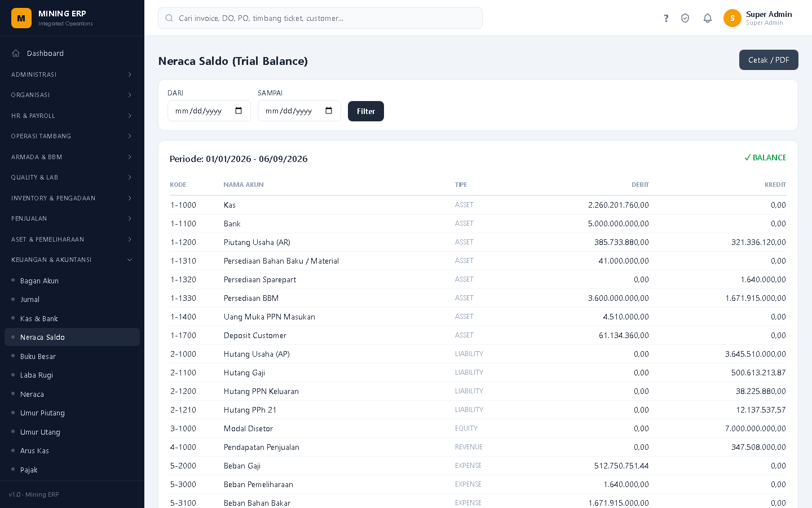Click the Cetak / PDF button
The height and width of the screenshot is (508, 812).
769,60
